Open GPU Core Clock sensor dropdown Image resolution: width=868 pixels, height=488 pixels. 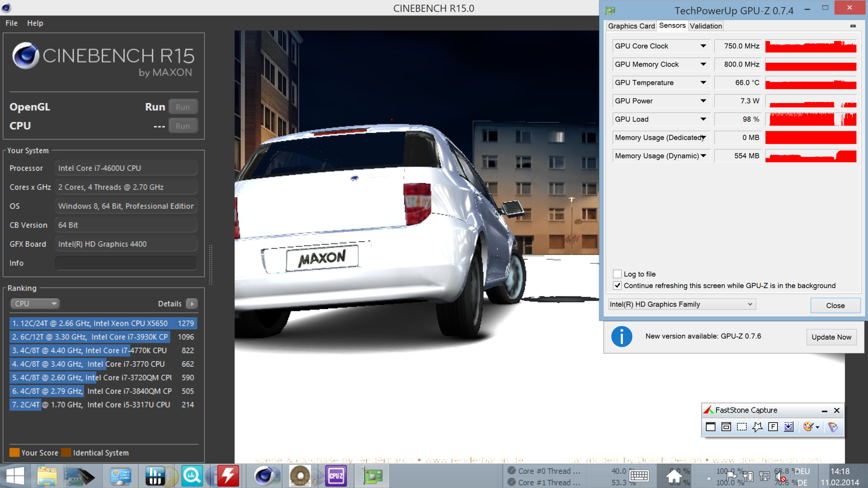point(703,46)
